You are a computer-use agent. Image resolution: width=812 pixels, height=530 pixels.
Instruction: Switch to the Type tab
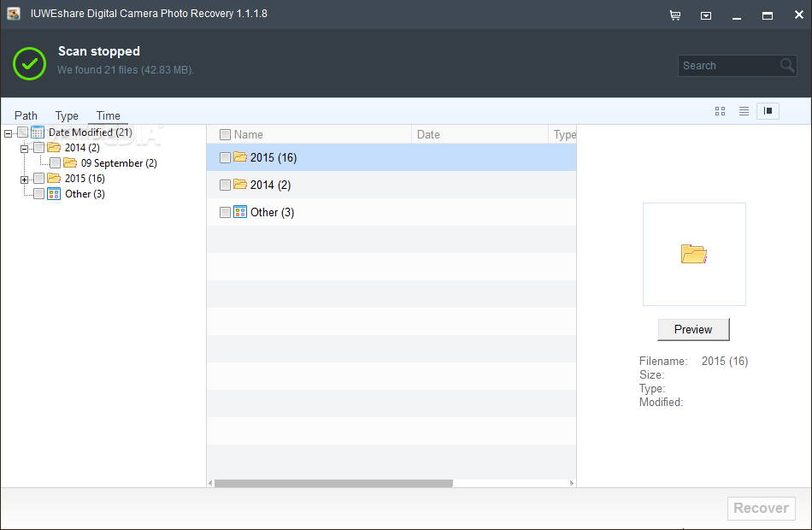(x=67, y=115)
